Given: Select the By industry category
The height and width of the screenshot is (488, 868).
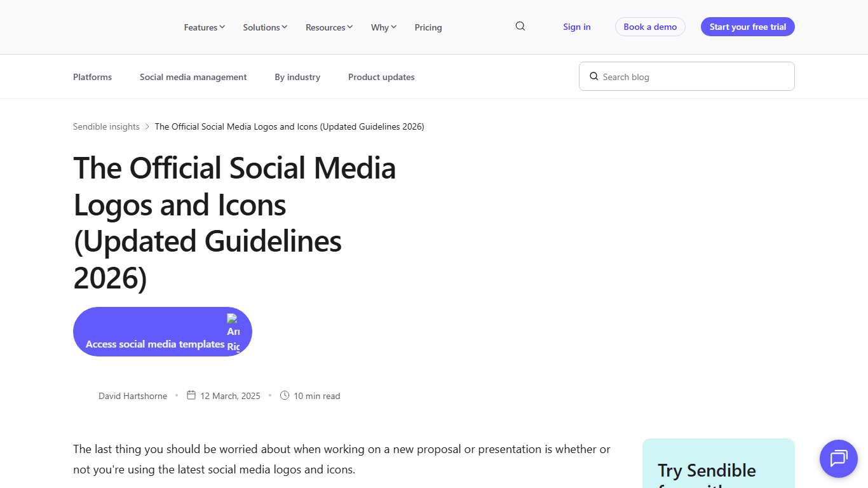Looking at the screenshot, I should [x=297, y=76].
